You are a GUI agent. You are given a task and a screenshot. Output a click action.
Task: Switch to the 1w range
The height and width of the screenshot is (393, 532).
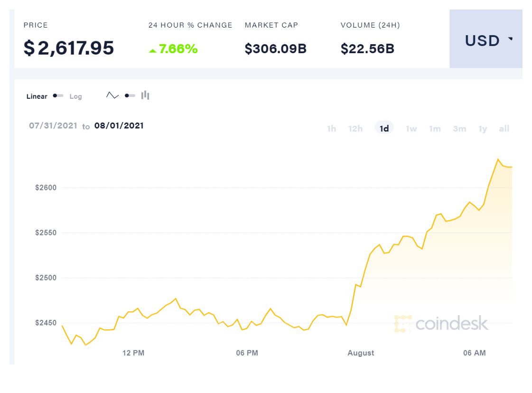[x=411, y=129]
